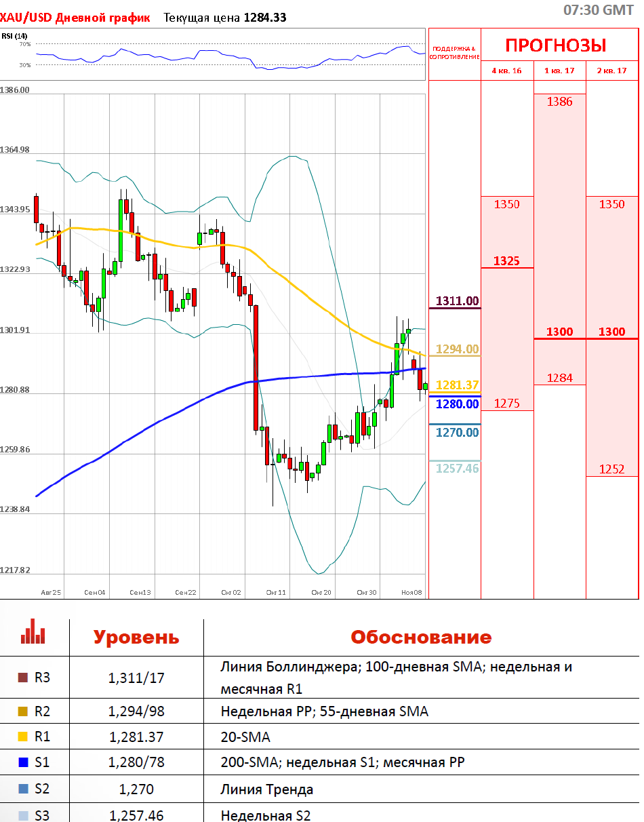
Task: Click the 'Уровень' table column header
Action: (x=136, y=638)
